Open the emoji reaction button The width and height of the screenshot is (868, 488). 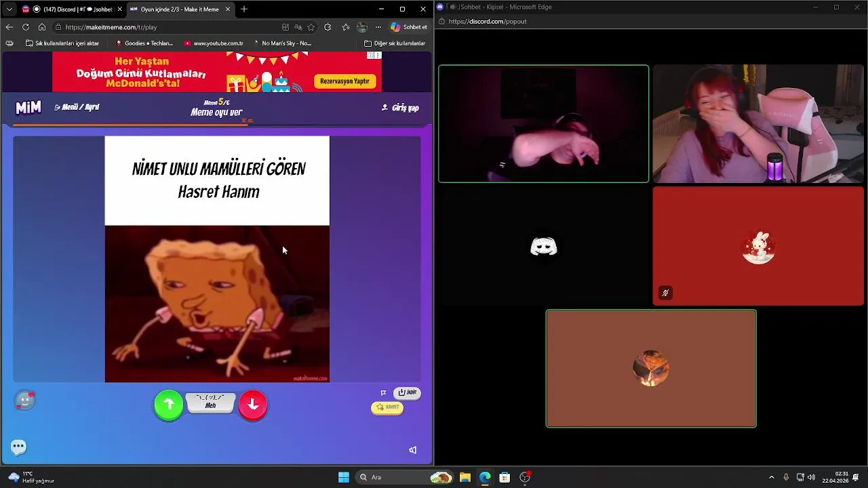(25, 401)
